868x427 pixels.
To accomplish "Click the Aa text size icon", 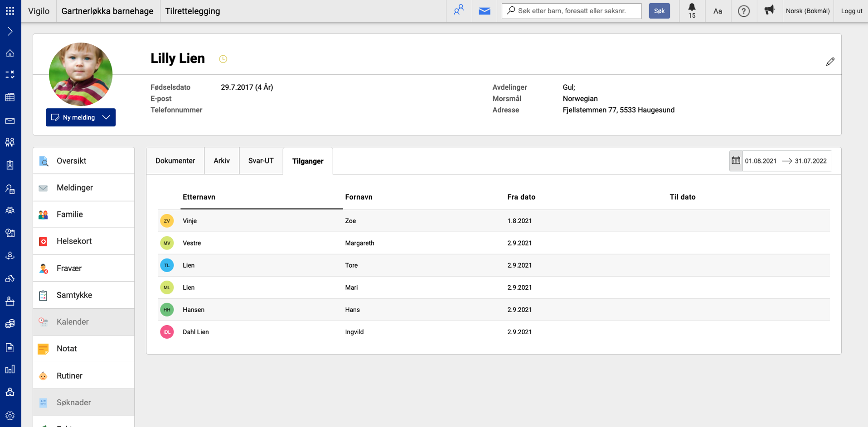I will point(718,11).
